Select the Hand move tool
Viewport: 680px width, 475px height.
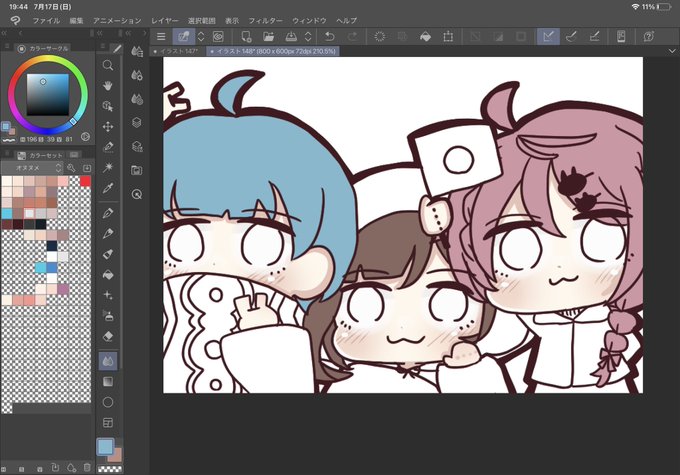(x=108, y=86)
